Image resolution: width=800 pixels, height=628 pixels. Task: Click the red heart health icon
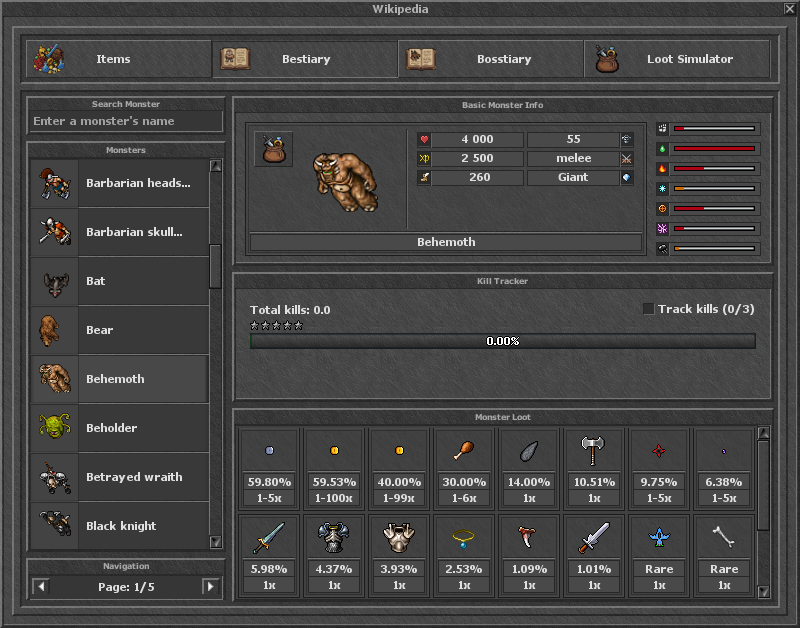point(424,139)
